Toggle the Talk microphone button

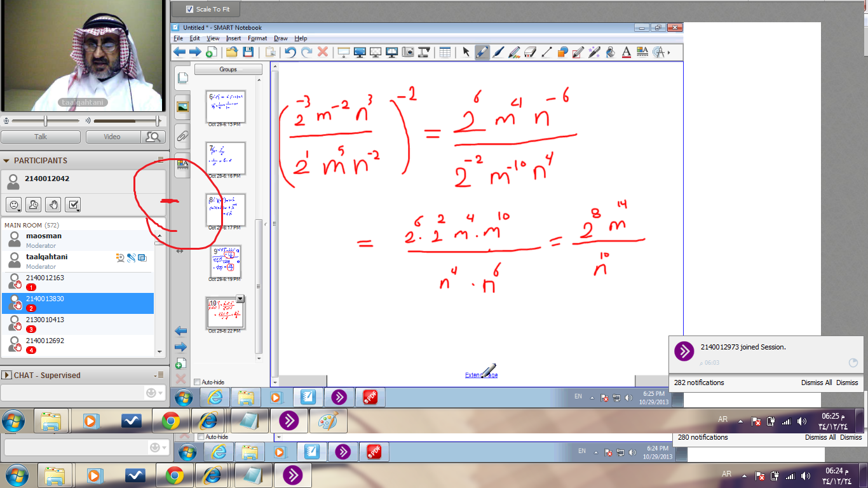pos(41,137)
